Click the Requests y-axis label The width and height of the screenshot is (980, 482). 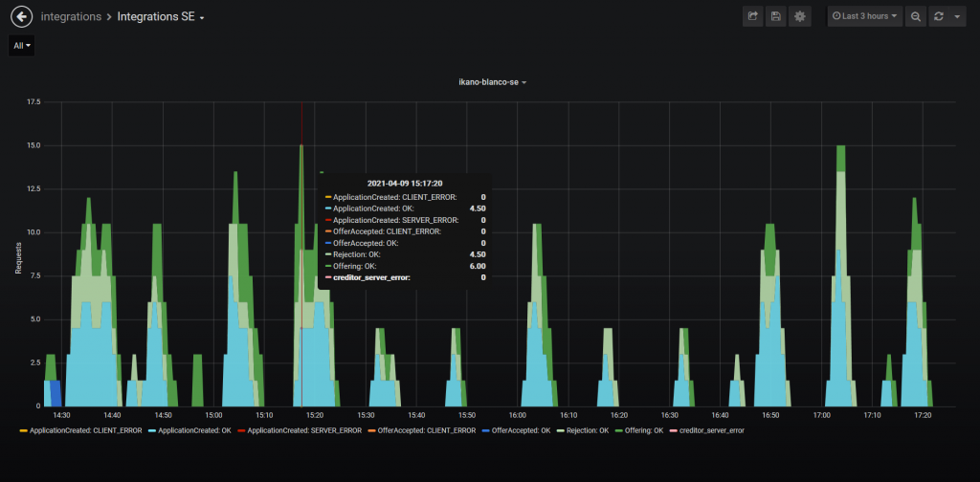pos(18,258)
